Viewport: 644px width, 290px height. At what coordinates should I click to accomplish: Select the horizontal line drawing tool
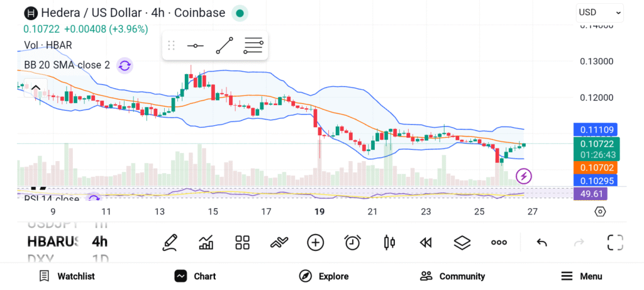196,46
